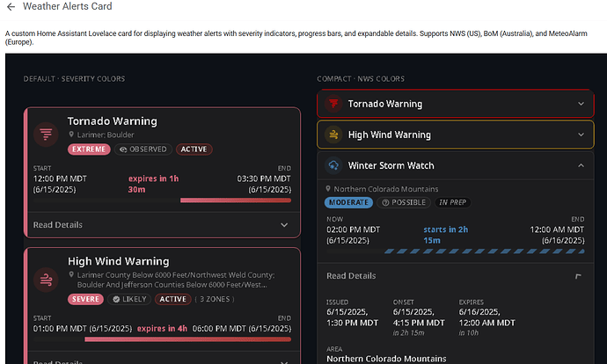The height and width of the screenshot is (364, 607).
Task: Click the AREA value Northern Colorado Mountains
Action: pyautogui.click(x=386, y=359)
